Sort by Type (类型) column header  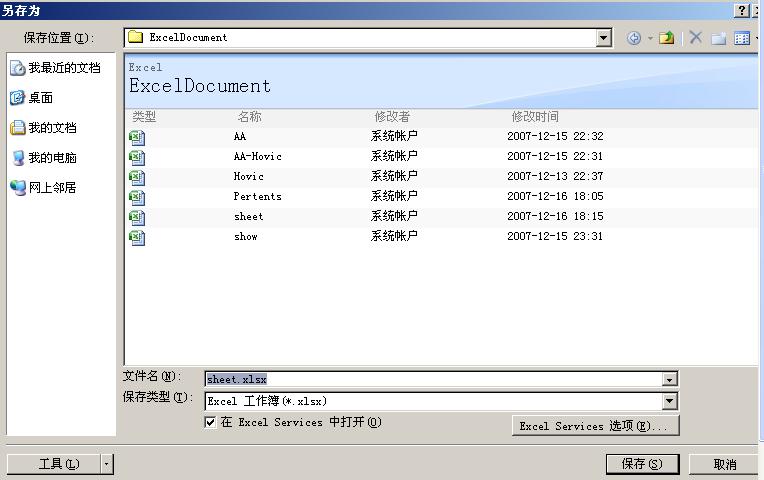(x=144, y=116)
